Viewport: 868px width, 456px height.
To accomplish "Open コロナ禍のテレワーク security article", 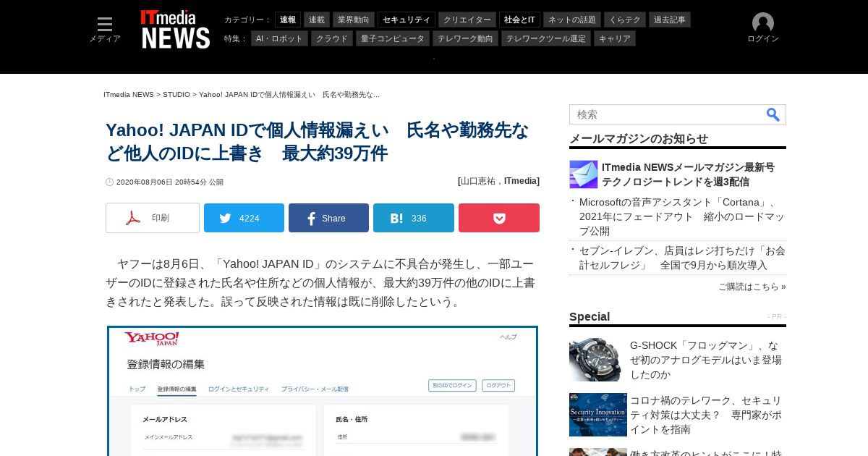I will pyautogui.click(x=706, y=415).
